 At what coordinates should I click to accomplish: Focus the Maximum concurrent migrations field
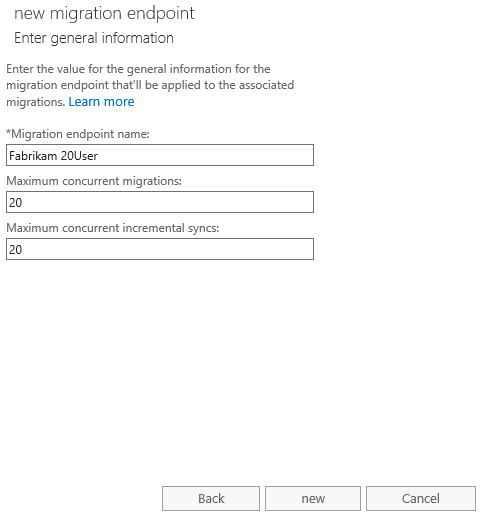coord(160,202)
